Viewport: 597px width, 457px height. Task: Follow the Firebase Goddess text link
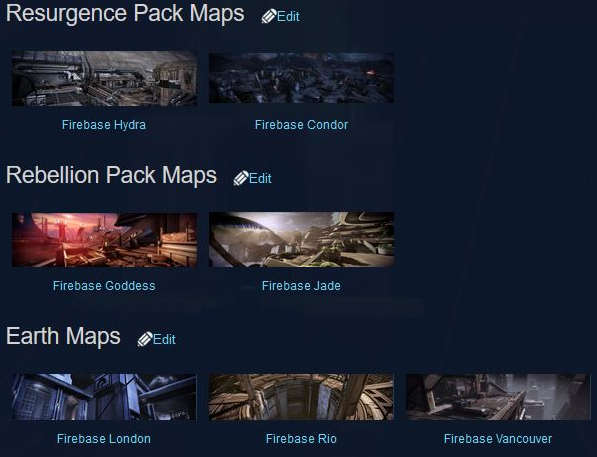tap(104, 286)
